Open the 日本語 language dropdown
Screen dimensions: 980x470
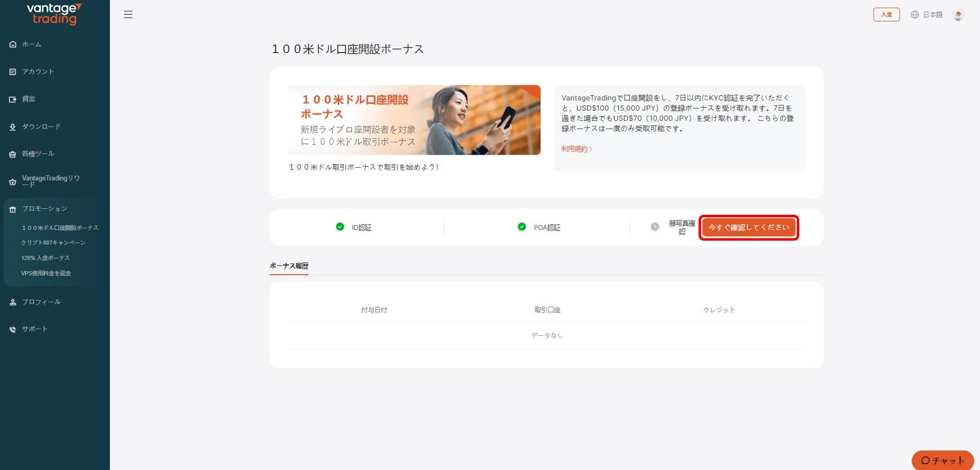coord(932,15)
